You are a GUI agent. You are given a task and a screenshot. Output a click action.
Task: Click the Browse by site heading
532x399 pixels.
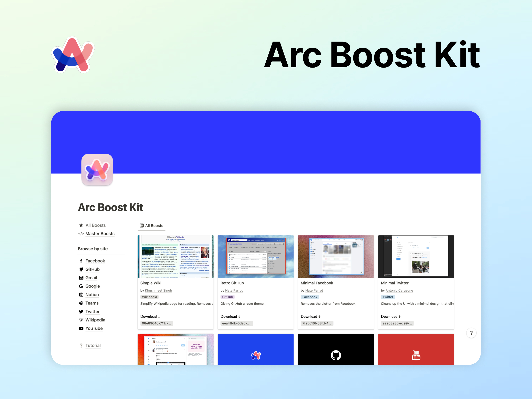[x=93, y=249]
